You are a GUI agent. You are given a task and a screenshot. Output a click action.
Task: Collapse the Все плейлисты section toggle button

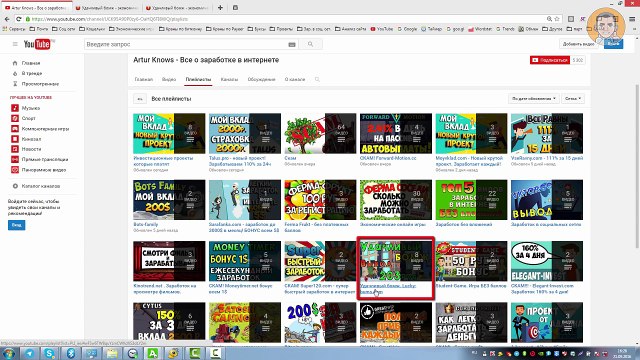(x=140, y=99)
